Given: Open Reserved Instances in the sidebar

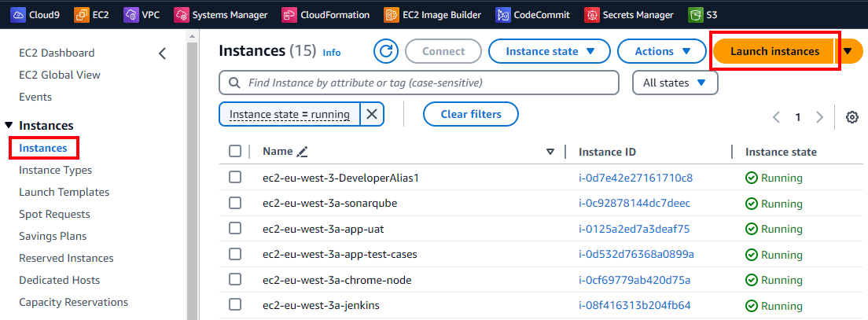Looking at the screenshot, I should [x=66, y=258].
